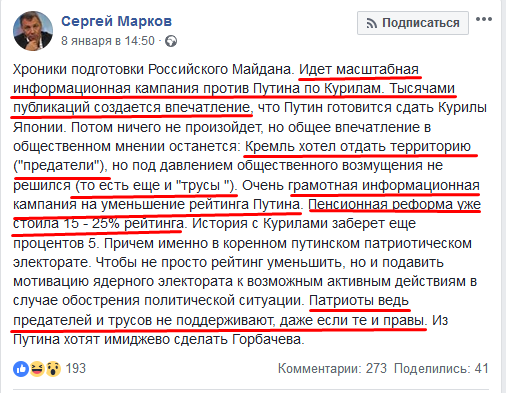Click the underlined phrase Патриоты ведь
The image size is (506, 393).
tap(359, 301)
